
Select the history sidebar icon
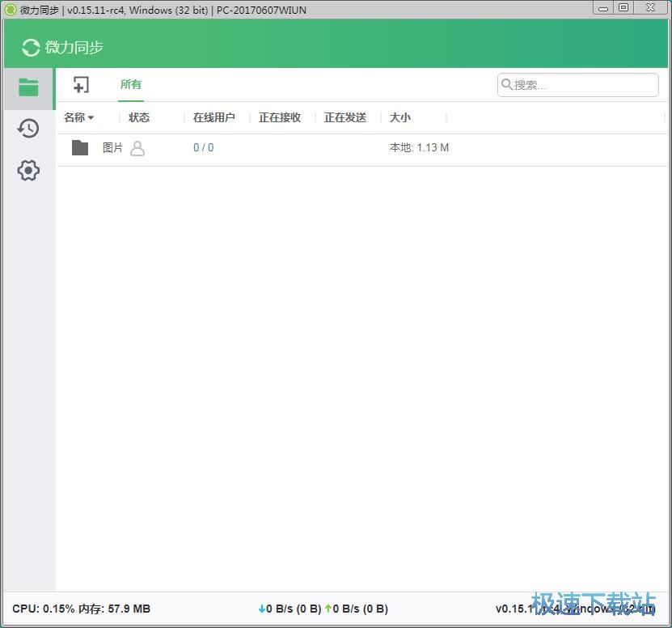click(27, 128)
